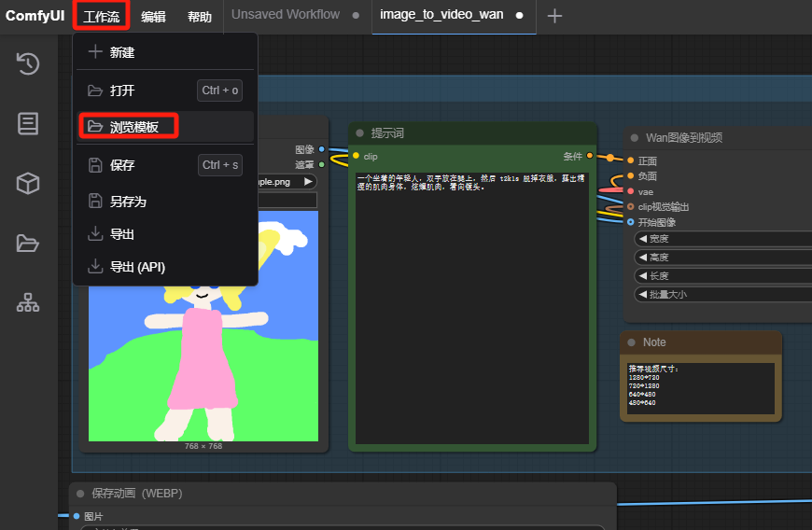Select the 提示词 node title

(387, 133)
